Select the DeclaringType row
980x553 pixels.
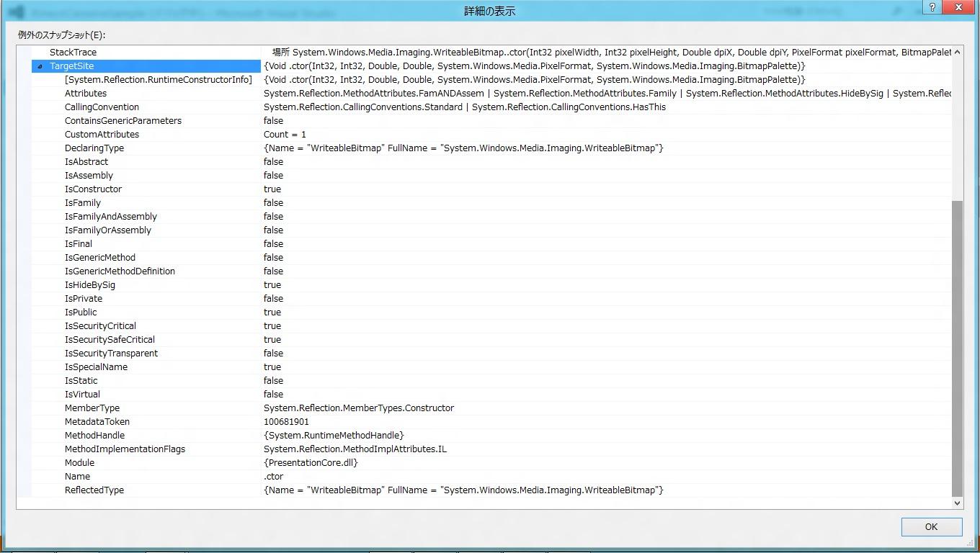492,148
